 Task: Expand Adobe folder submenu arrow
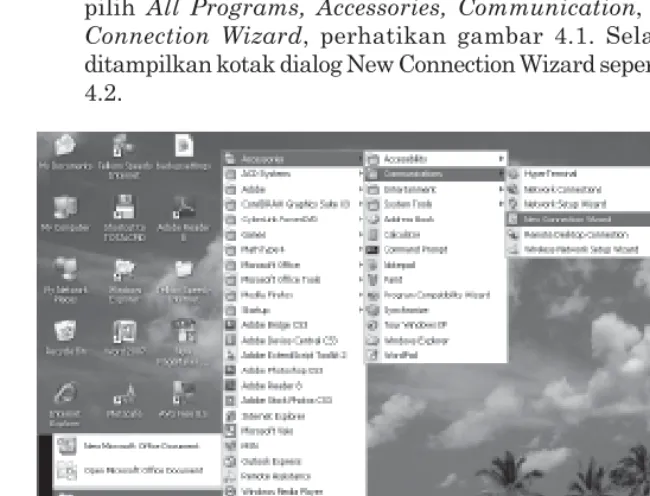[361, 189]
